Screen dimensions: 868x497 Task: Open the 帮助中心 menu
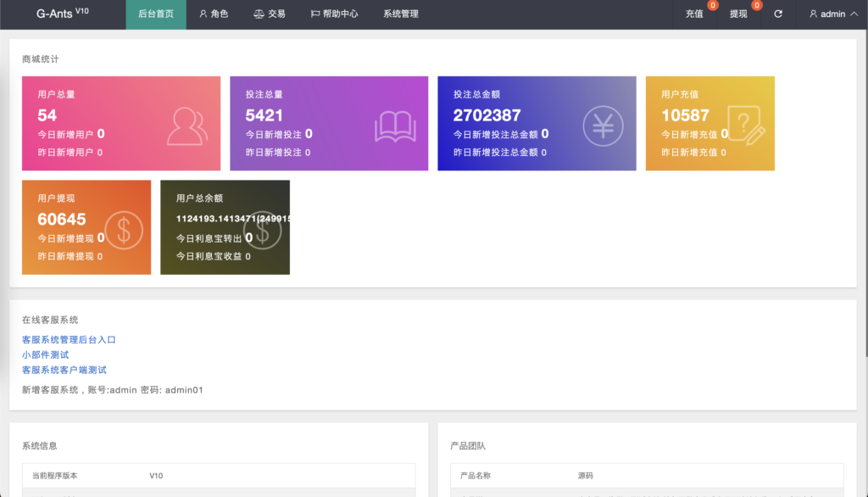pos(334,14)
